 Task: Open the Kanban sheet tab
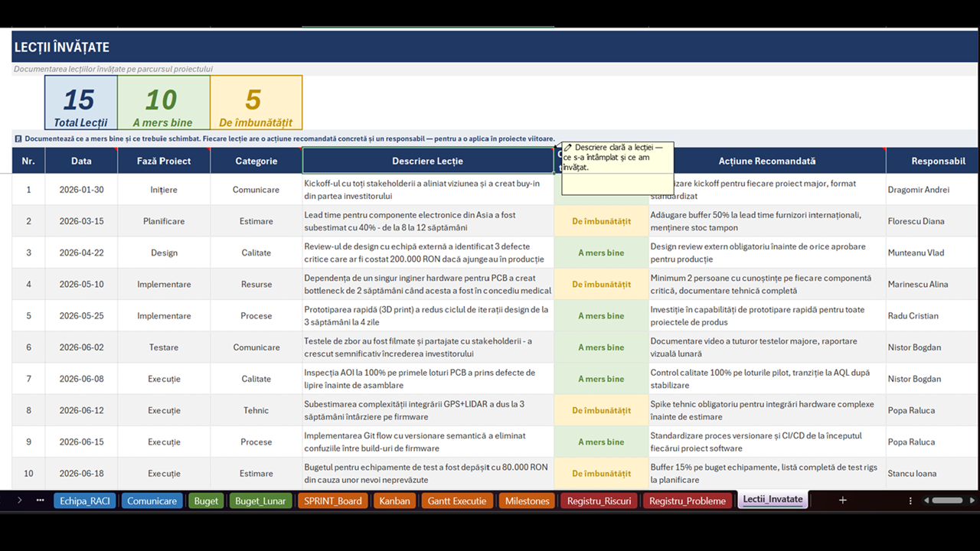pyautogui.click(x=394, y=500)
